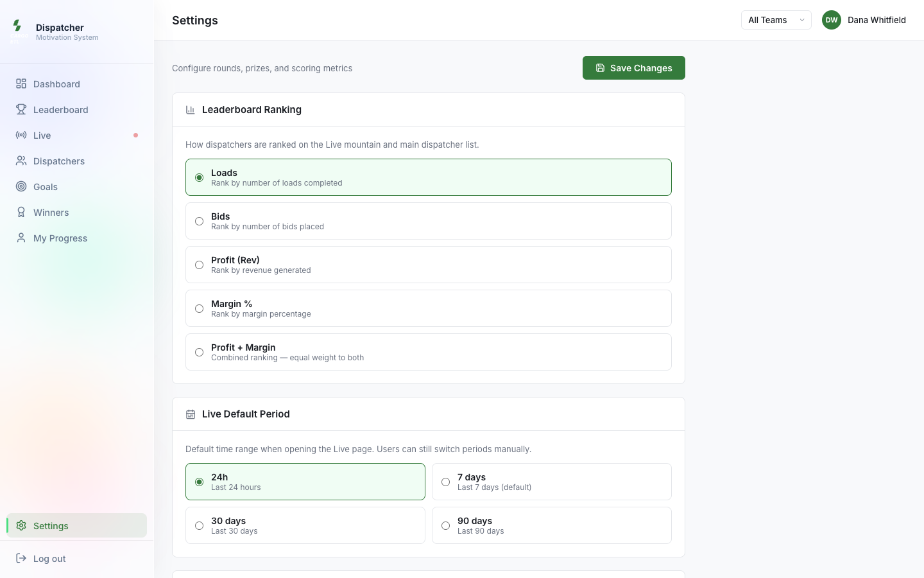Image resolution: width=924 pixels, height=578 pixels.
Task: Set default period to 7 days
Action: 552,482
